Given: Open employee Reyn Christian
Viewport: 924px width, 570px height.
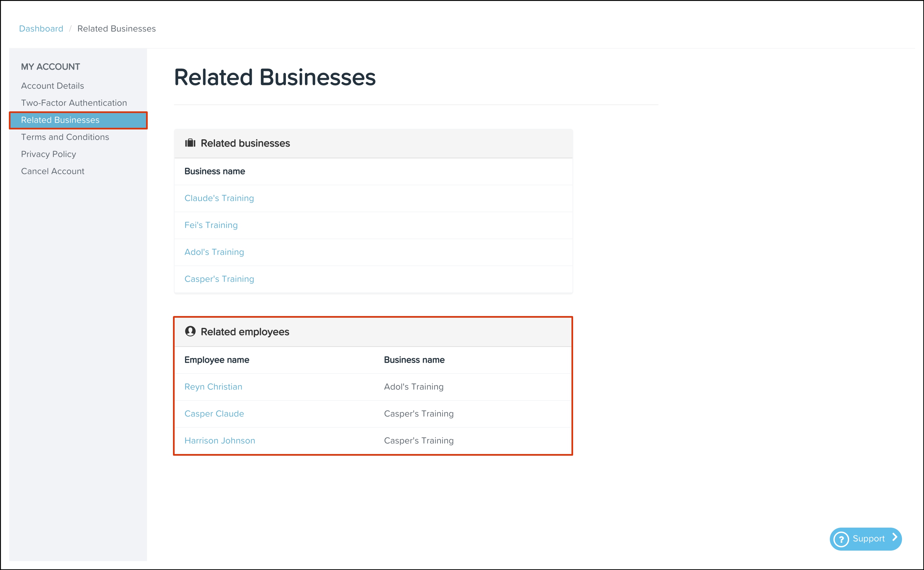Looking at the screenshot, I should tap(213, 387).
